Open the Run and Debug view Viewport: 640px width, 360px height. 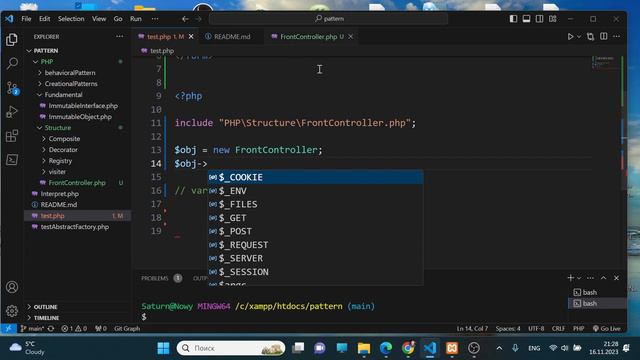pyautogui.click(x=12, y=111)
